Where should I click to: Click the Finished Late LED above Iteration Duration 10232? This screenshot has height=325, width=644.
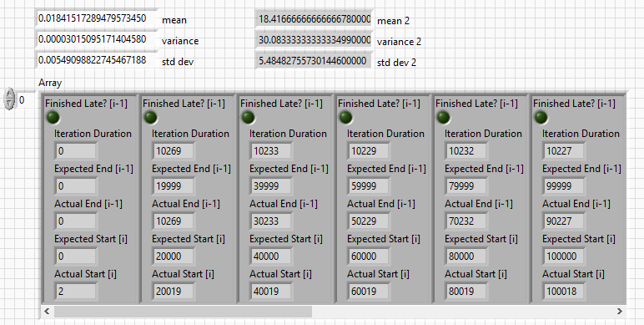(443, 118)
